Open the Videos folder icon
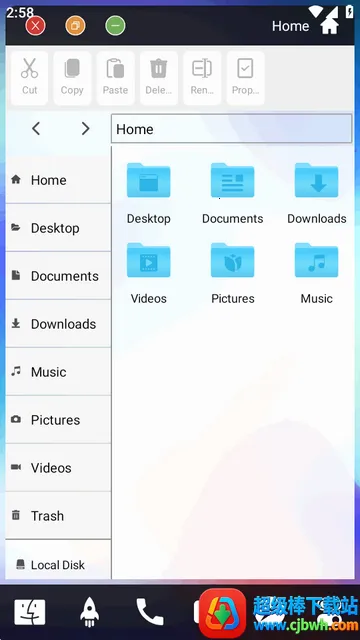Viewport: 360px width, 640px height. pos(149,260)
